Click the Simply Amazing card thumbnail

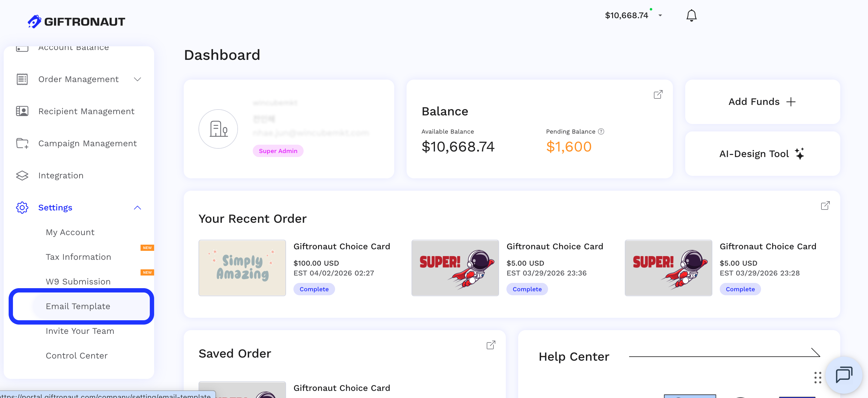tap(242, 268)
